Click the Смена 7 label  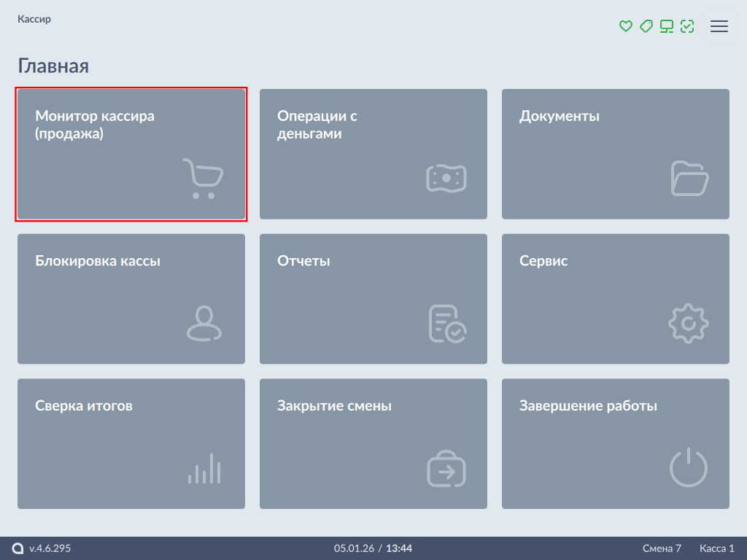click(x=662, y=548)
